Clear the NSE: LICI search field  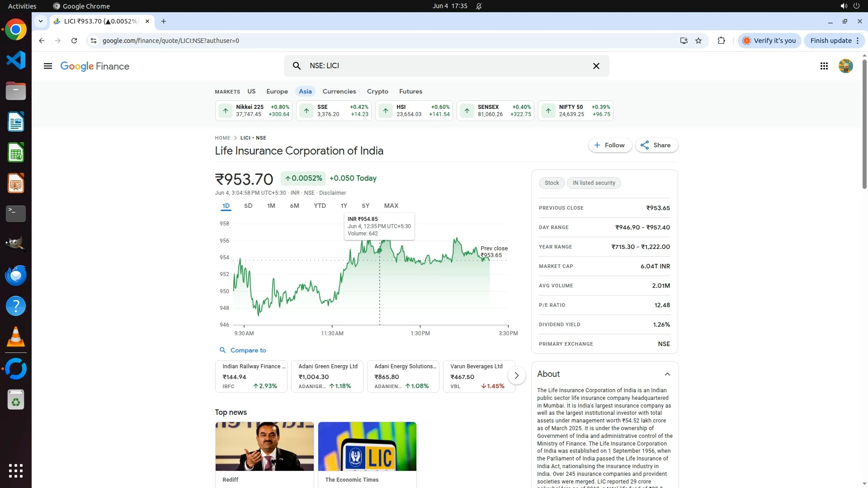[x=596, y=66]
